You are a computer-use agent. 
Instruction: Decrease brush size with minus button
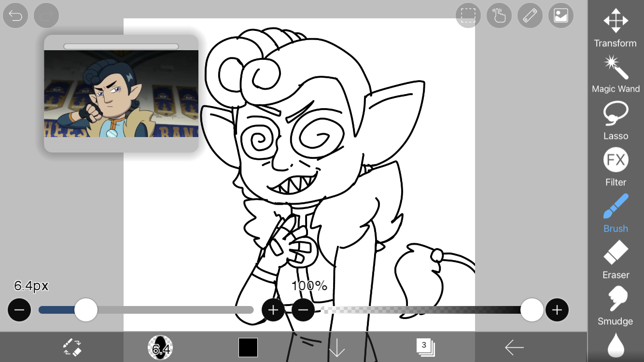click(x=19, y=310)
